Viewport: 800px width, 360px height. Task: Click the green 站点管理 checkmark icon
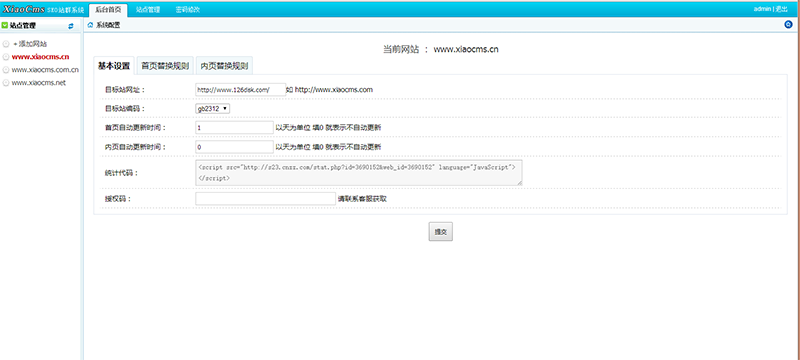(x=5, y=25)
